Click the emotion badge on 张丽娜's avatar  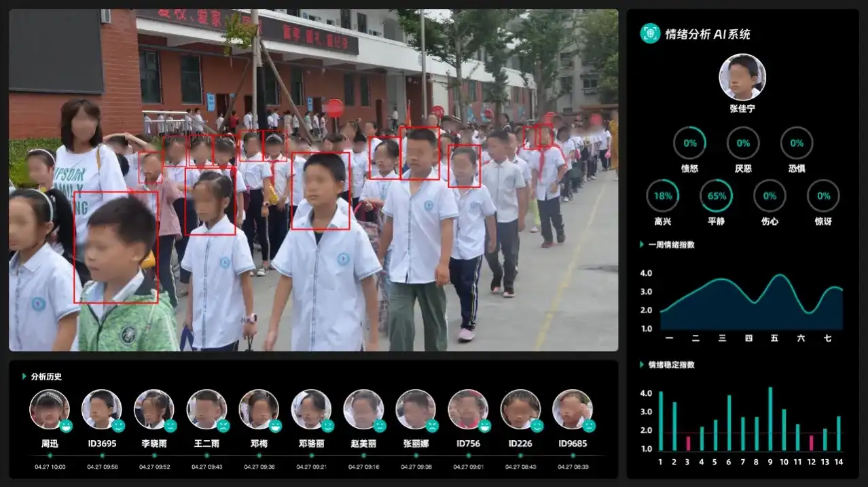(x=432, y=426)
